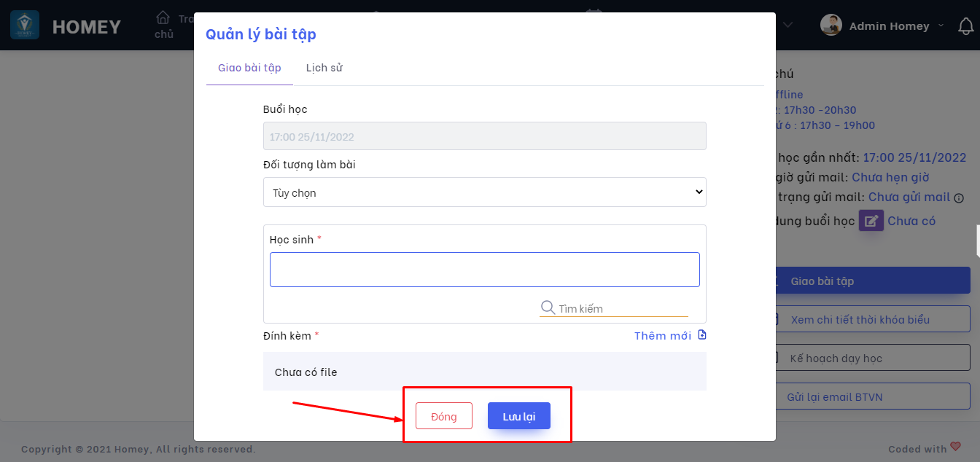Click the heart icon in the footer

pos(955,448)
